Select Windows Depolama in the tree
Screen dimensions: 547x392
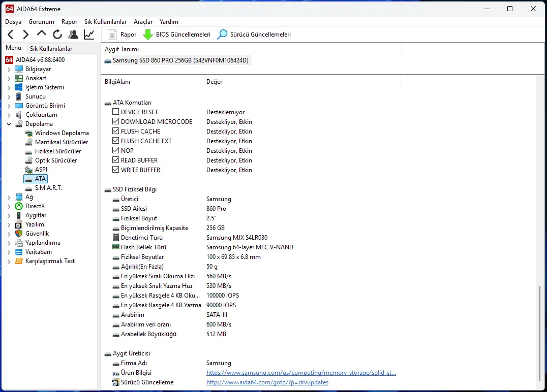(x=62, y=133)
